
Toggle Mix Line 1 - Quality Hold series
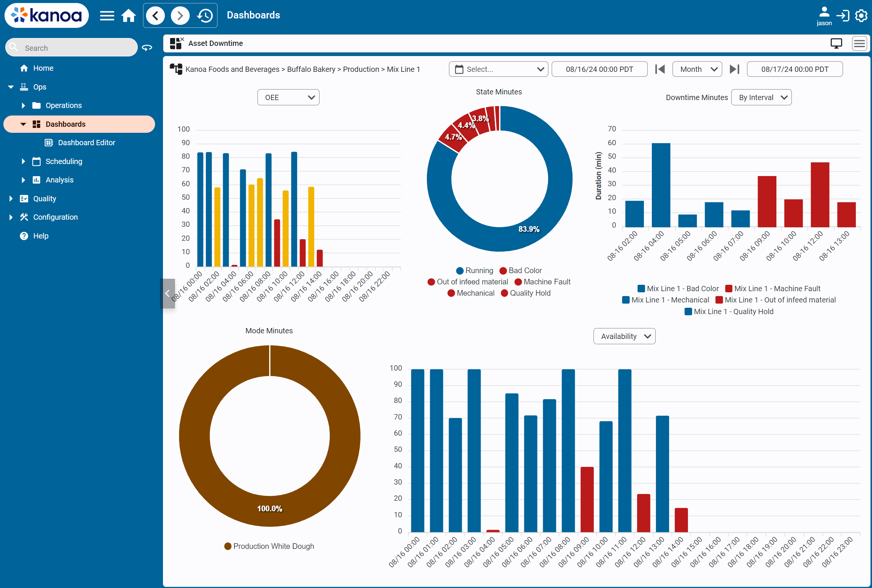coord(729,311)
